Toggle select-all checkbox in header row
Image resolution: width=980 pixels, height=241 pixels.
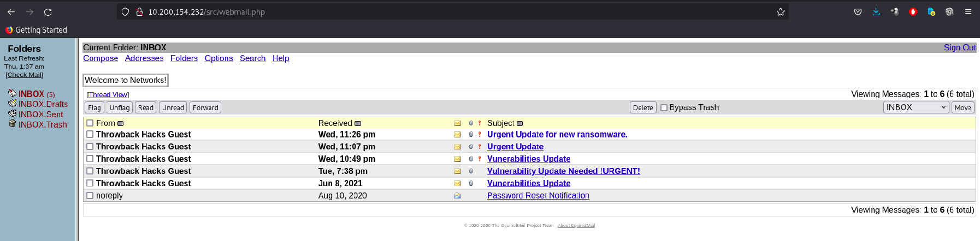coord(90,123)
